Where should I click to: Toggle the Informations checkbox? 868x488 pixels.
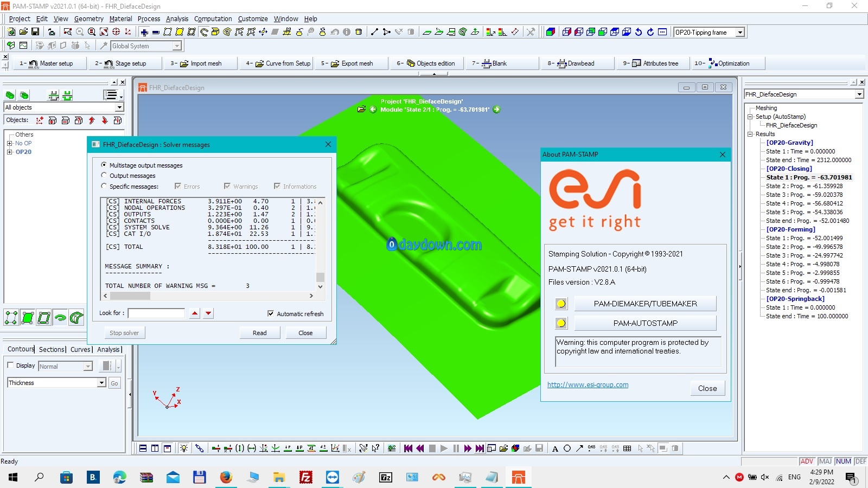point(277,186)
